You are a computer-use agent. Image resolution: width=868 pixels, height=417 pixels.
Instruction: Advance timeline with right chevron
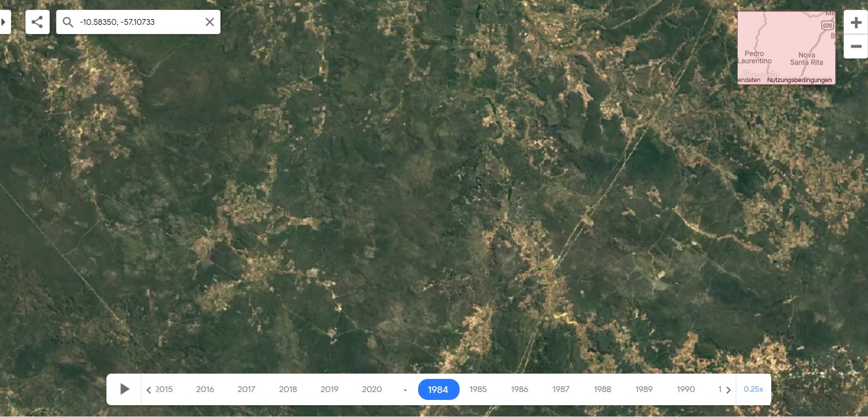(x=728, y=390)
